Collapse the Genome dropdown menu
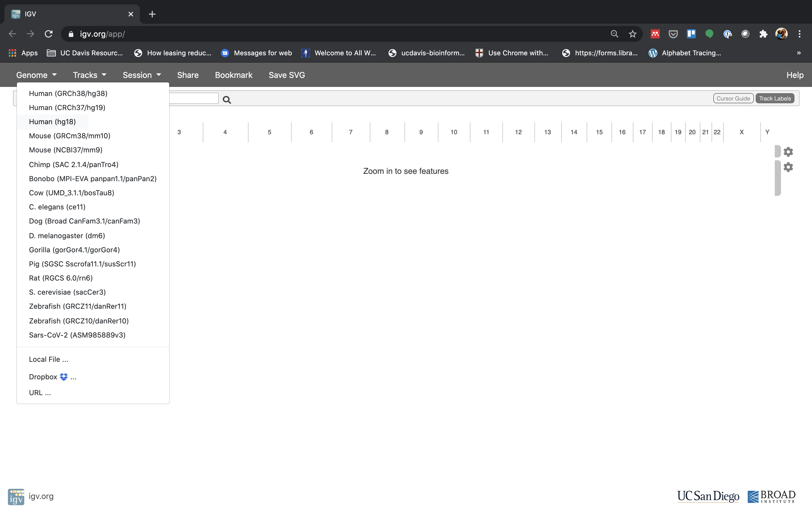 pos(36,75)
